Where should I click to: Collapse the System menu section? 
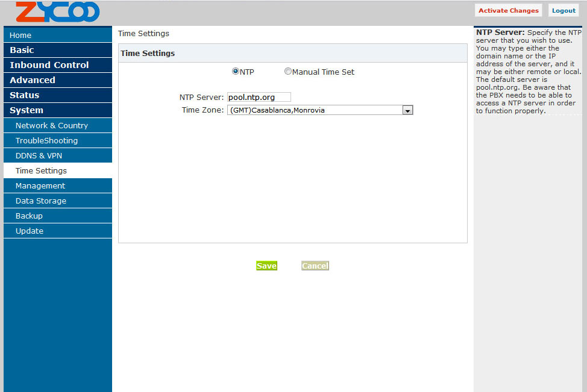57,110
